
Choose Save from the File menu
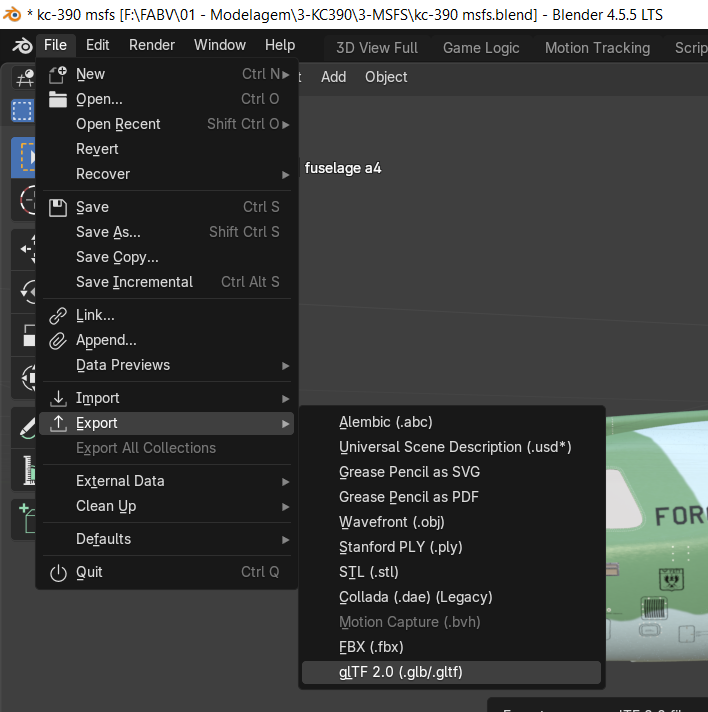(167, 207)
